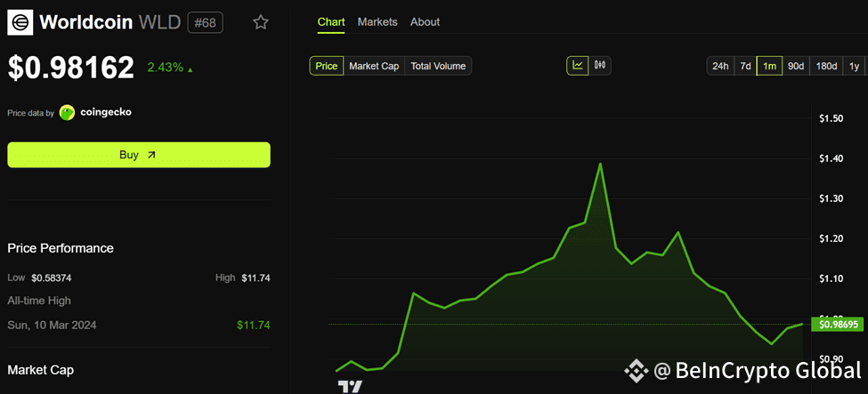The height and width of the screenshot is (394, 868).
Task: Select the Total Volume chart mode
Action: 438,66
